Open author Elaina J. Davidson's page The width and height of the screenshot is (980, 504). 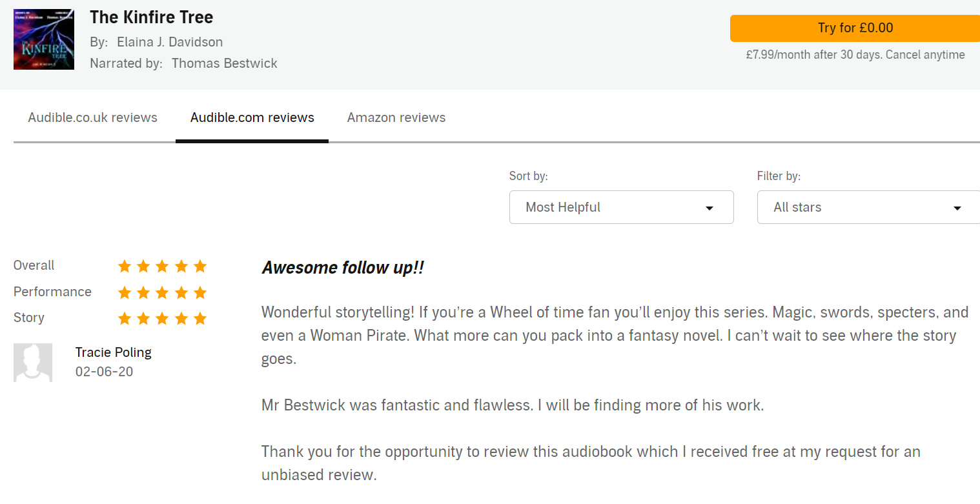(170, 42)
